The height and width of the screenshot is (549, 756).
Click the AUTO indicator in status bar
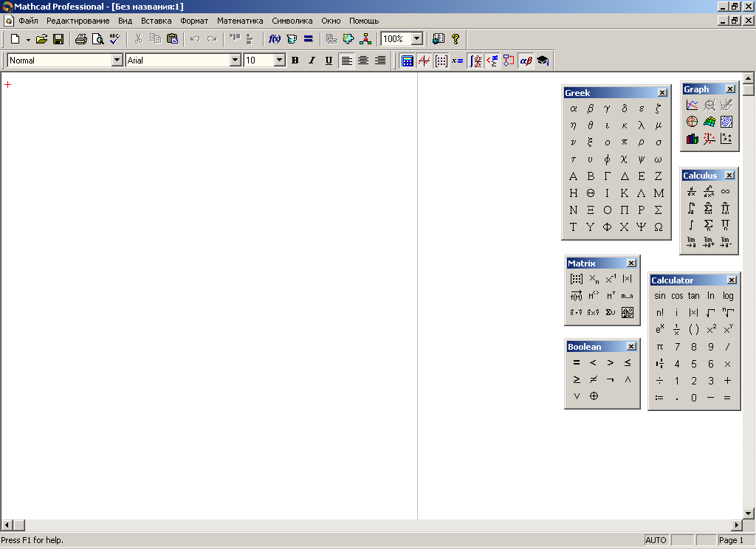pyautogui.click(x=656, y=540)
